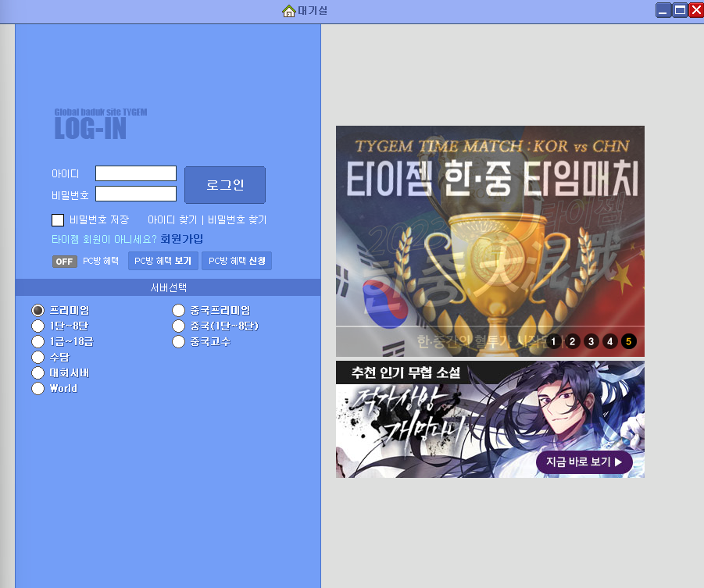
Task: Show banner slide 4
Action: [610, 341]
